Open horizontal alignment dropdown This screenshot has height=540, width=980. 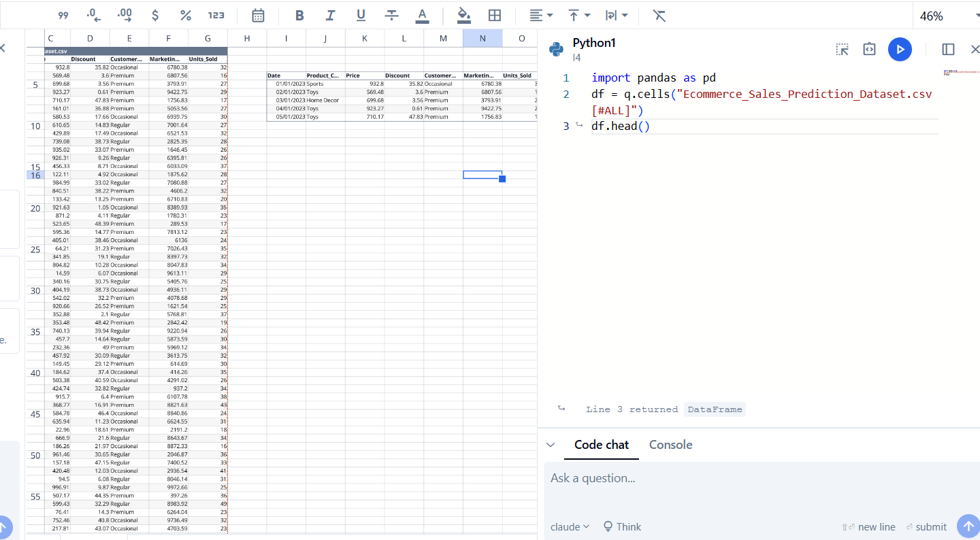541,15
